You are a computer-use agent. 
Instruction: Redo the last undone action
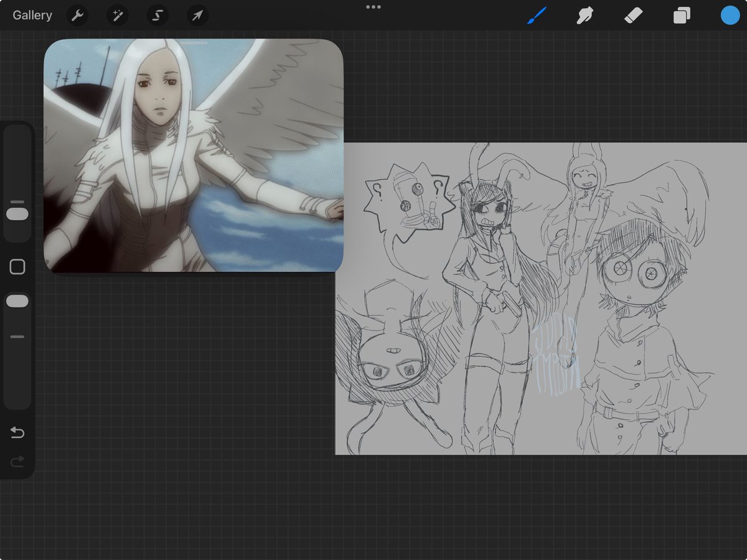[17, 461]
